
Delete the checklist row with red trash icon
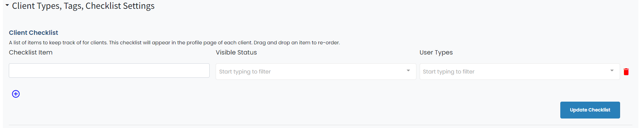coord(626,72)
